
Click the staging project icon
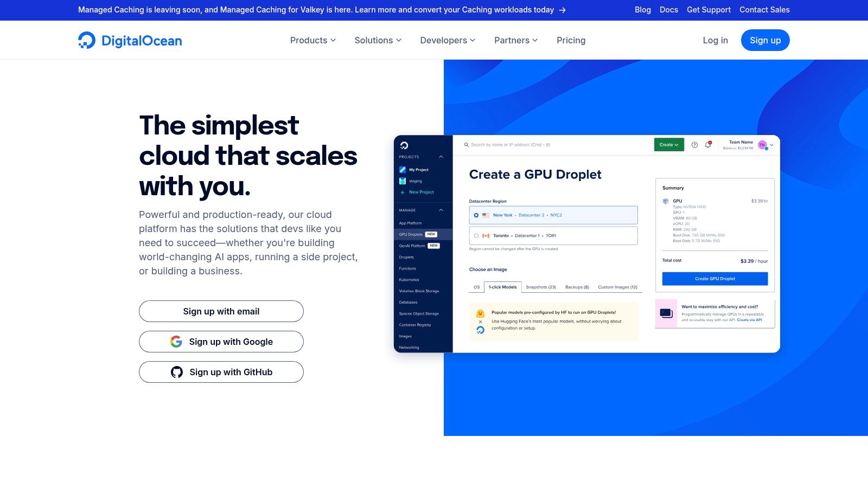click(403, 181)
